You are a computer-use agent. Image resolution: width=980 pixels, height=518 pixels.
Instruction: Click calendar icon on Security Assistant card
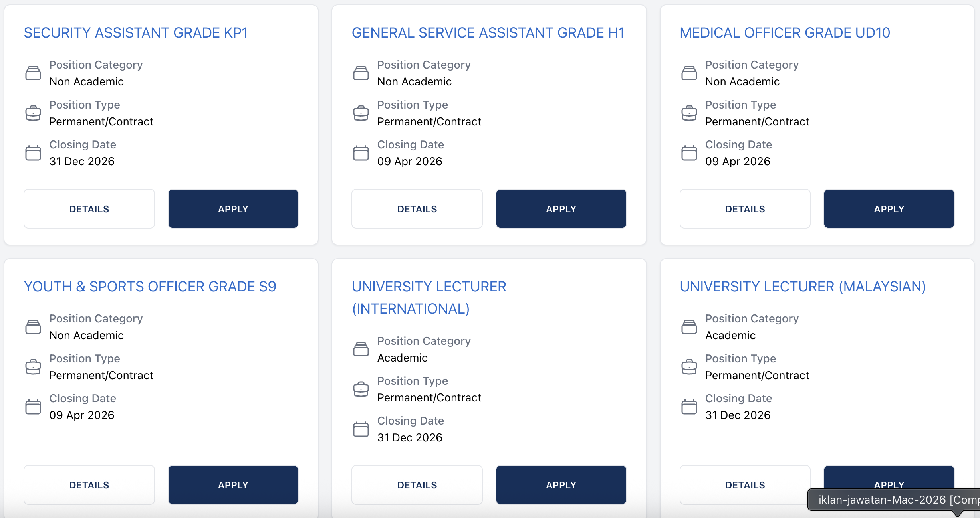[x=33, y=153]
